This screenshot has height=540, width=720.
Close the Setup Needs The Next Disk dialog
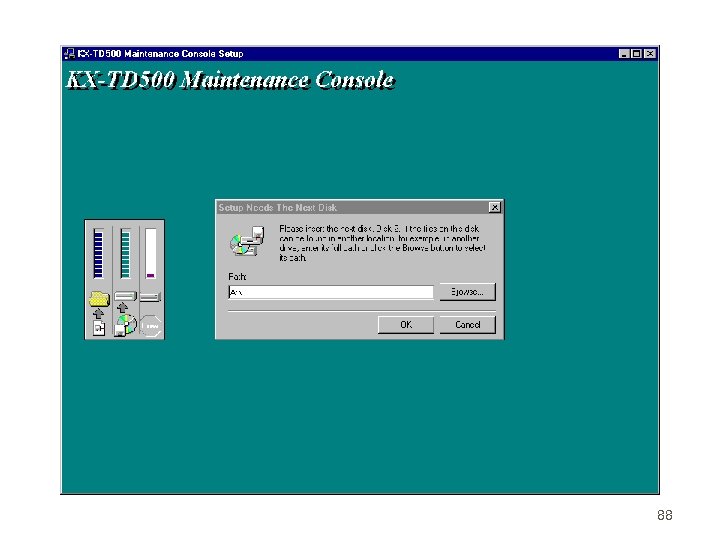(495, 208)
